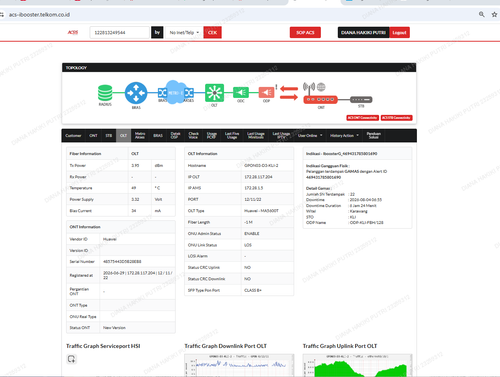The image size is (500, 377).
Task: Select the OLT tab
Action: pos(123,136)
